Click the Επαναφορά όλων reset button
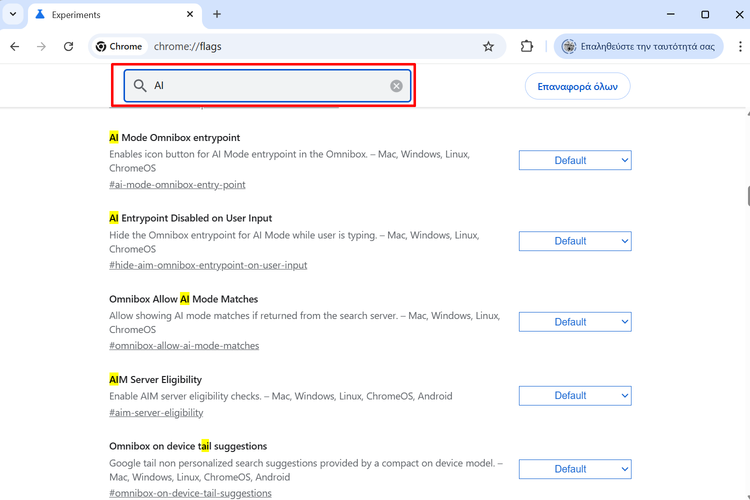This screenshot has height=500, width=750. (x=577, y=86)
